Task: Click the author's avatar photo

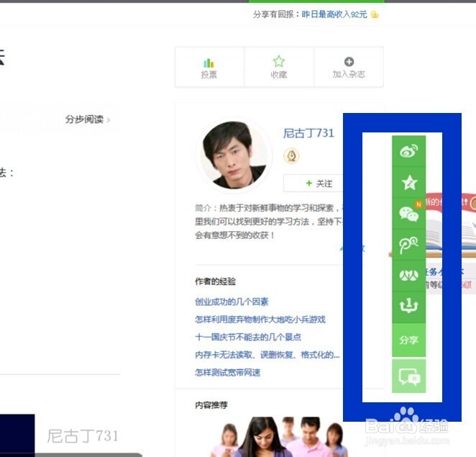Action: 234,155
